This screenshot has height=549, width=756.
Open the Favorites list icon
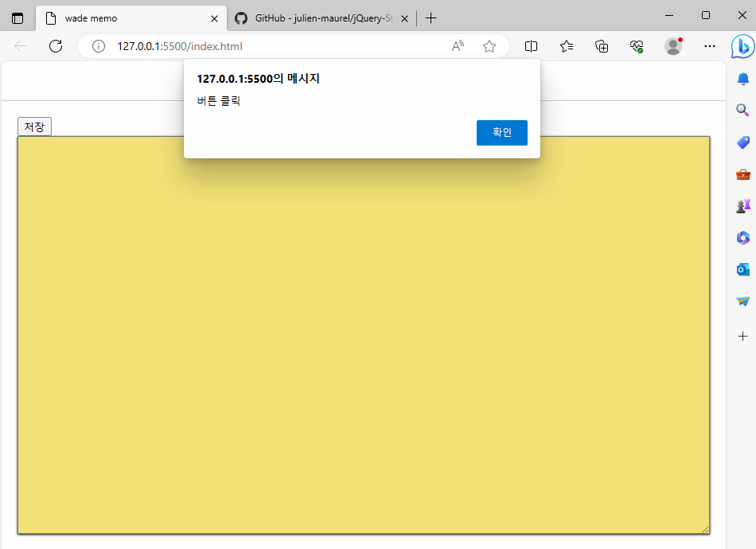click(x=567, y=46)
